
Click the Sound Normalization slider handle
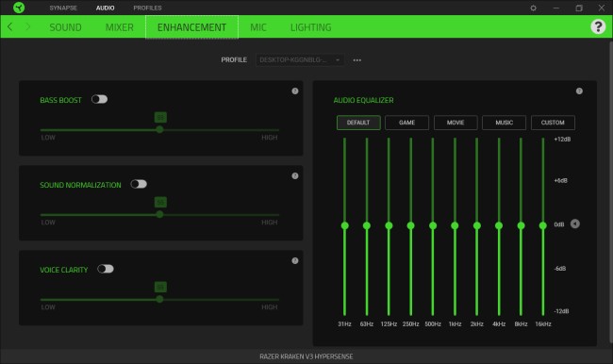tap(159, 214)
